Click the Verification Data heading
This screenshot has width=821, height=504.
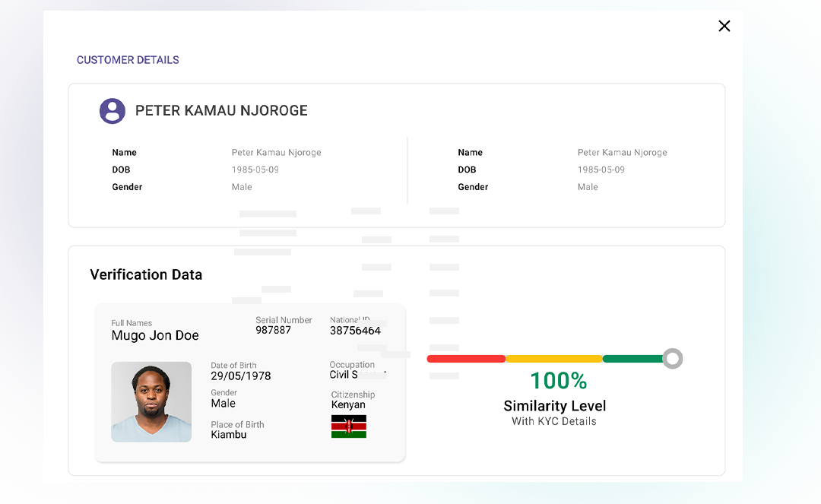[146, 274]
